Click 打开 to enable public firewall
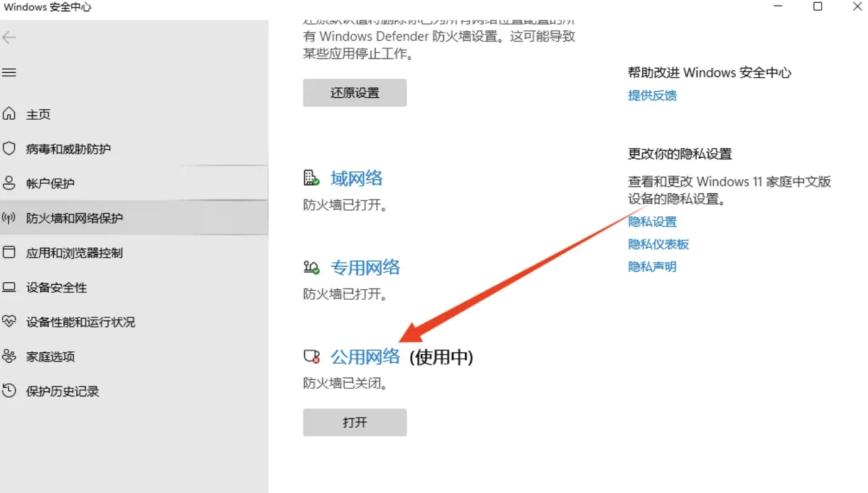The image size is (868, 493). coord(355,423)
